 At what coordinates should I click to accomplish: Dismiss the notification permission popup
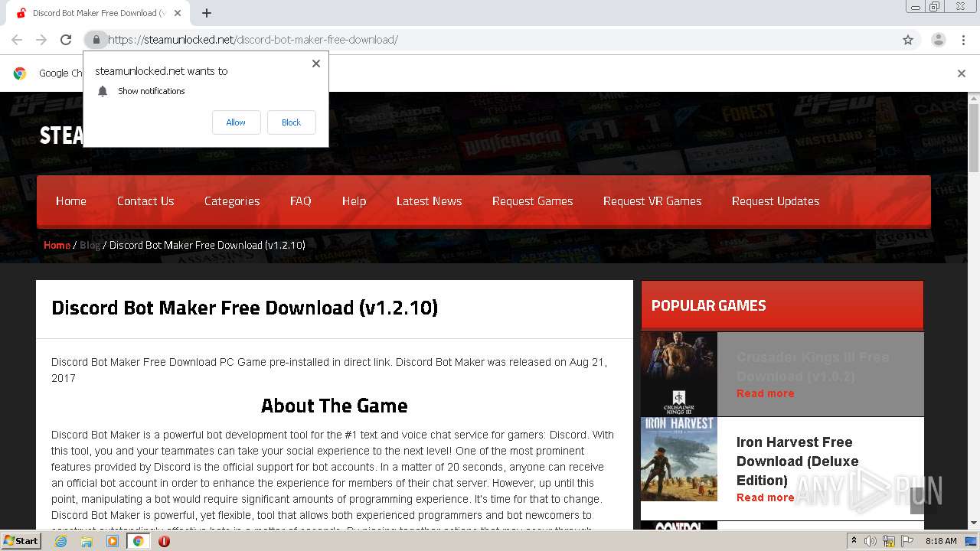pos(315,64)
